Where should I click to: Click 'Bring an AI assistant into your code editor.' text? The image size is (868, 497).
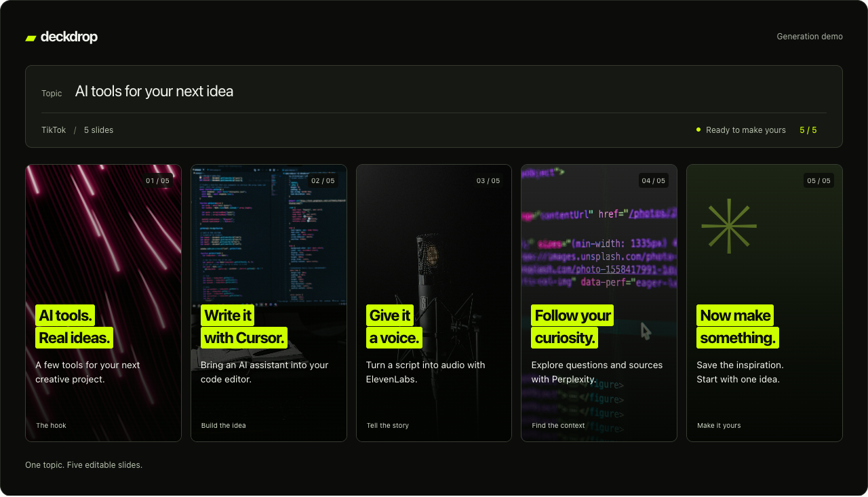(x=264, y=372)
